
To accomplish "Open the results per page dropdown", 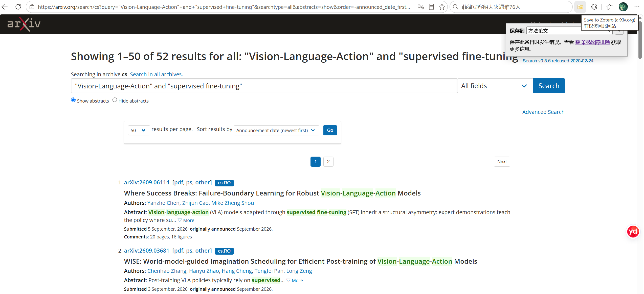I will click(x=139, y=130).
